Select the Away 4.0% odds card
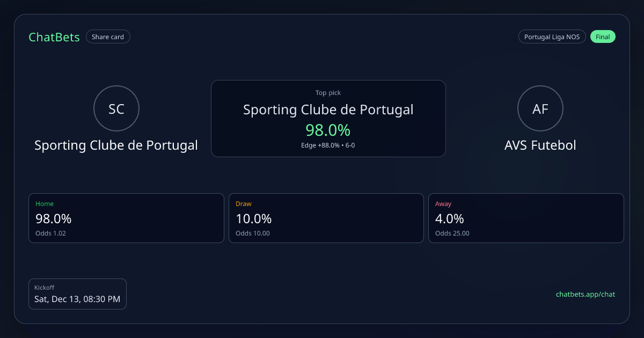This screenshot has height=338, width=644. [x=526, y=218]
